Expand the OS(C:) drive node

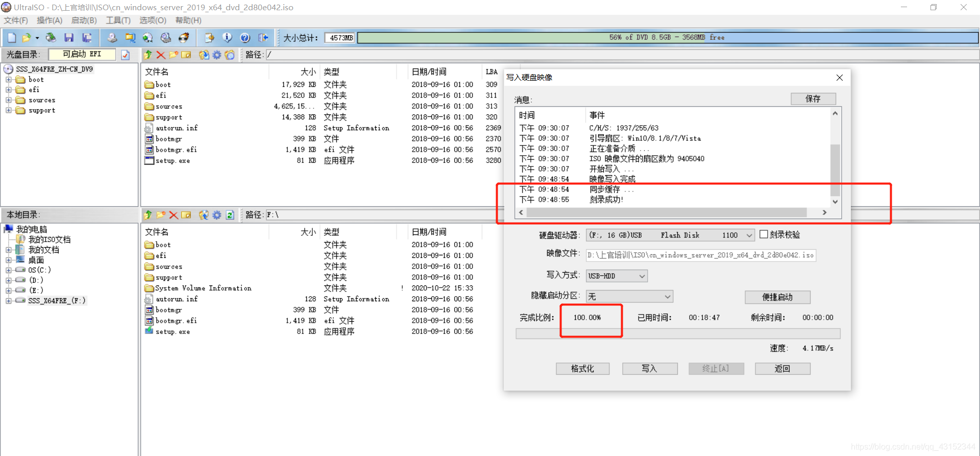point(8,270)
